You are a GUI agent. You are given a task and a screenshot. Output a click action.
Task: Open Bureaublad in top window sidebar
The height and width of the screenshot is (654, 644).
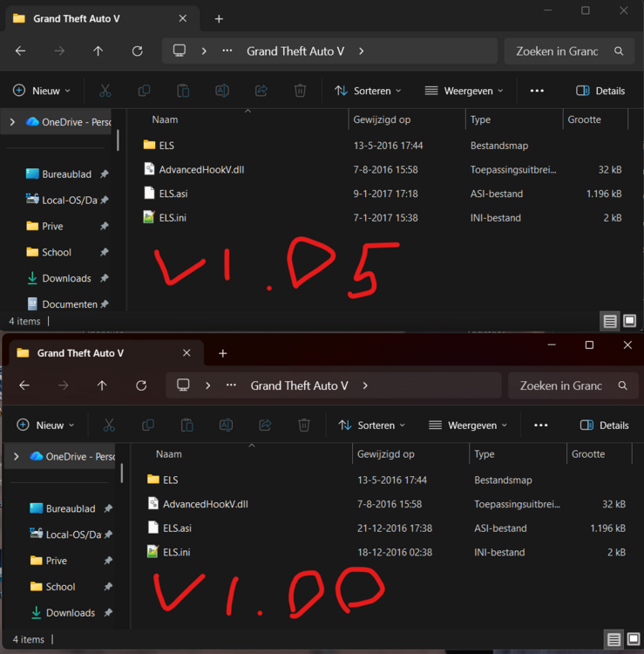(x=67, y=174)
